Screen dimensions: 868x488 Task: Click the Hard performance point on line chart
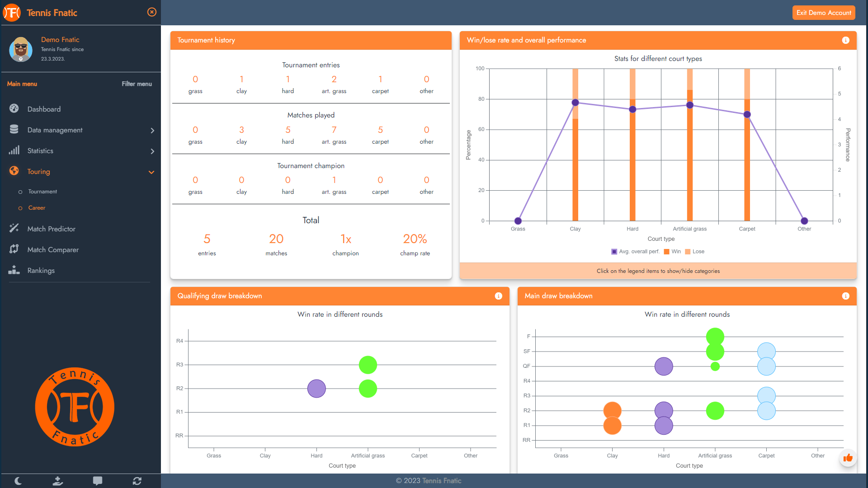click(x=632, y=109)
